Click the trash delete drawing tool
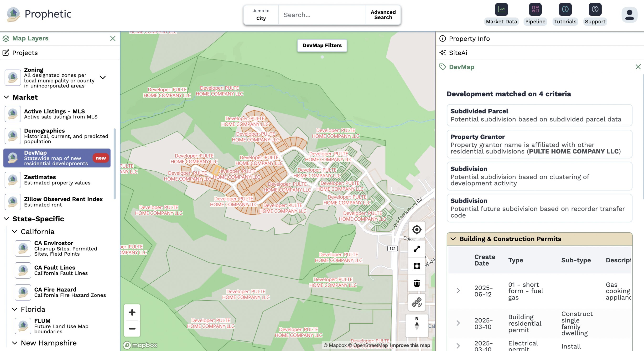Screen dimensions: 644x351 point(416,283)
